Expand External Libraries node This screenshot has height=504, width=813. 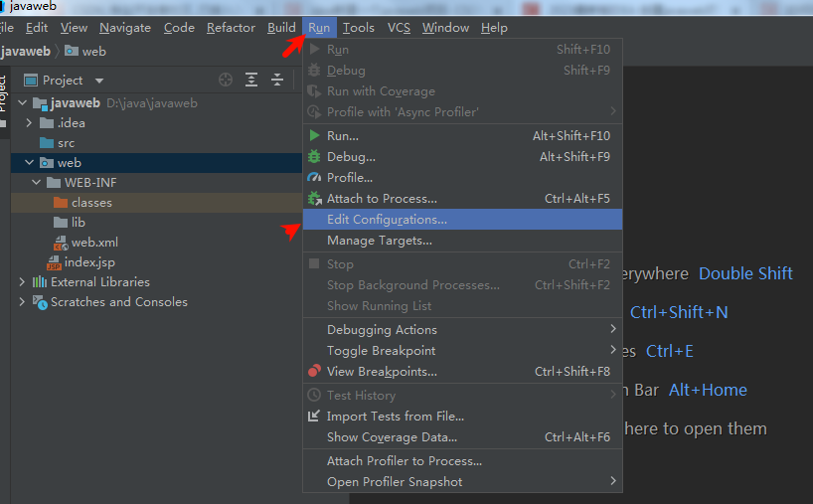pos(22,281)
